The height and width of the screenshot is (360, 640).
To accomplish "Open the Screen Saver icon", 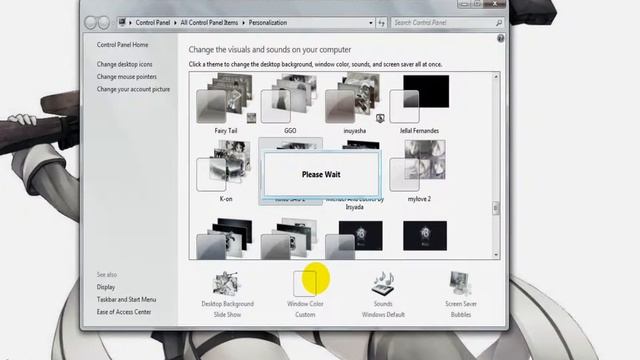I will pyautogui.click(x=460, y=284).
